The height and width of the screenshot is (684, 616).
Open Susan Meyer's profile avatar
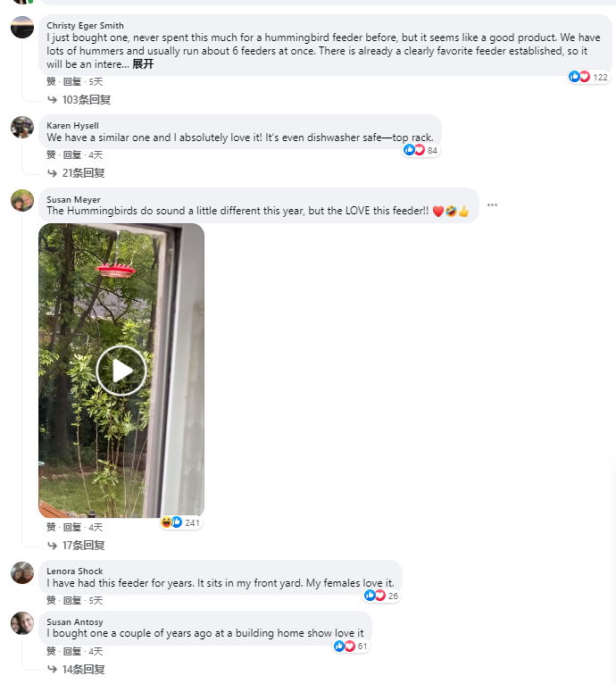tap(22, 201)
